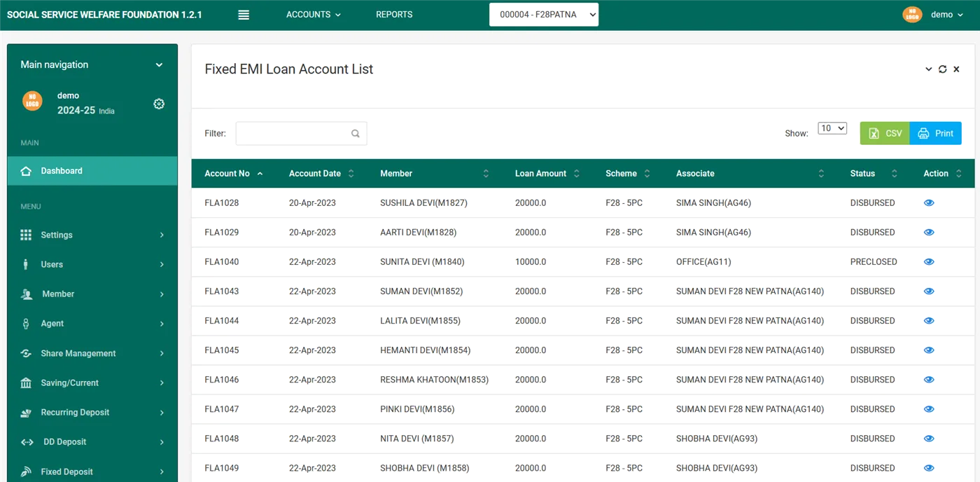Click the Saving/Current bank icon
Image resolution: width=980 pixels, height=482 pixels.
coord(26,383)
